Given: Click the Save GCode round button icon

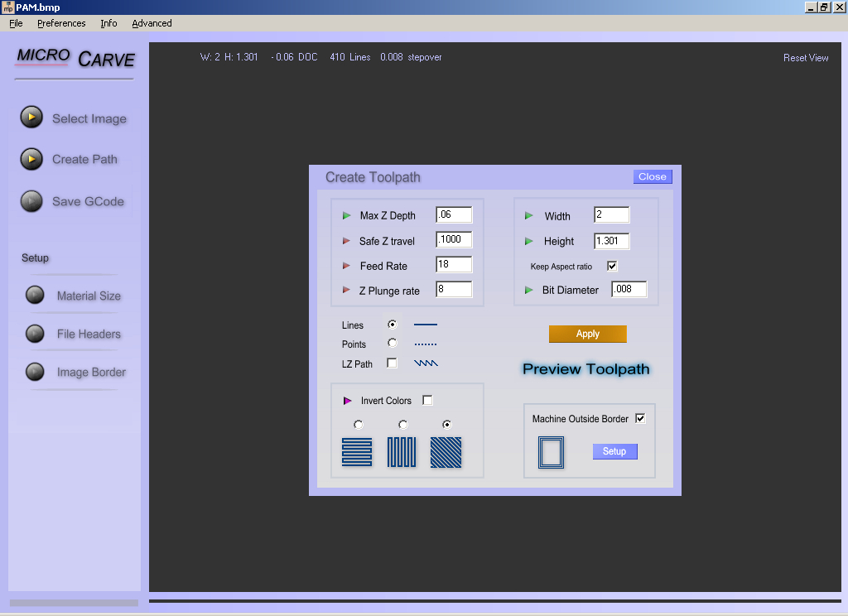Looking at the screenshot, I should 31,201.
